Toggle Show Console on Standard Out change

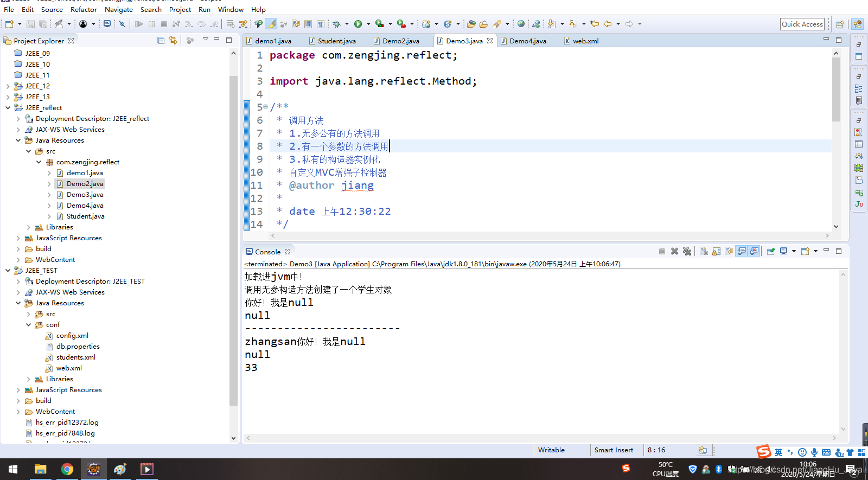point(742,251)
